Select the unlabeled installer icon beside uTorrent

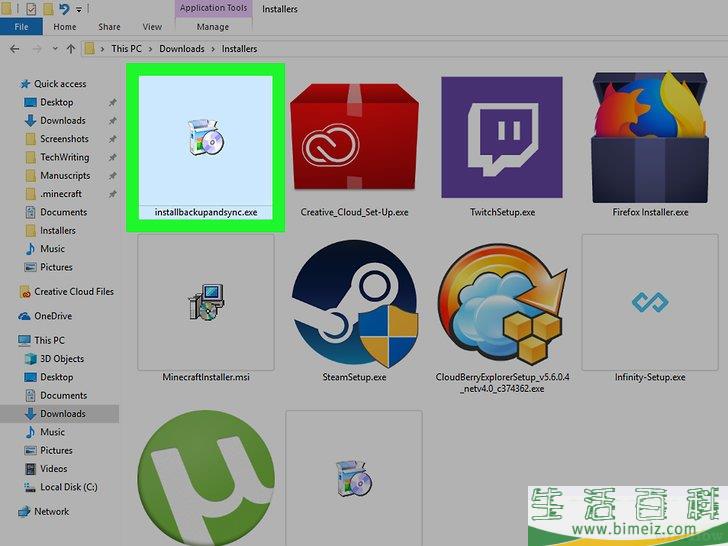pos(354,478)
